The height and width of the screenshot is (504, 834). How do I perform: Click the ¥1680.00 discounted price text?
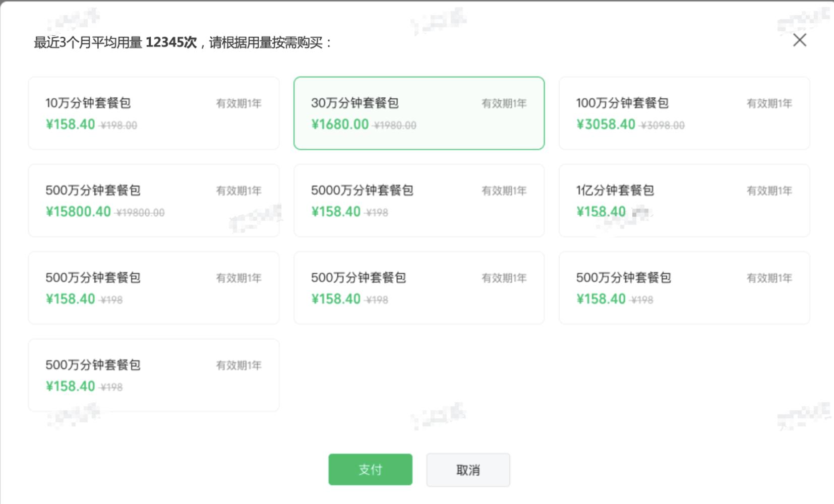[339, 124]
